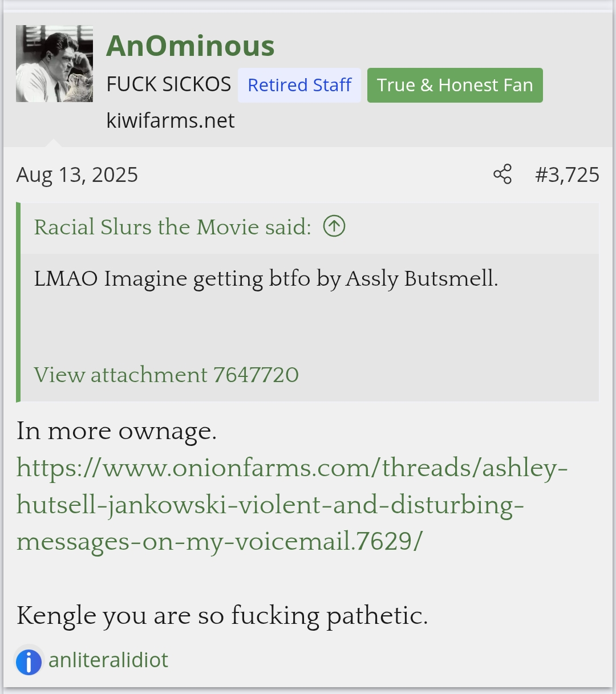
Task: Select the True & Honest Fan badge
Action: [x=455, y=85]
